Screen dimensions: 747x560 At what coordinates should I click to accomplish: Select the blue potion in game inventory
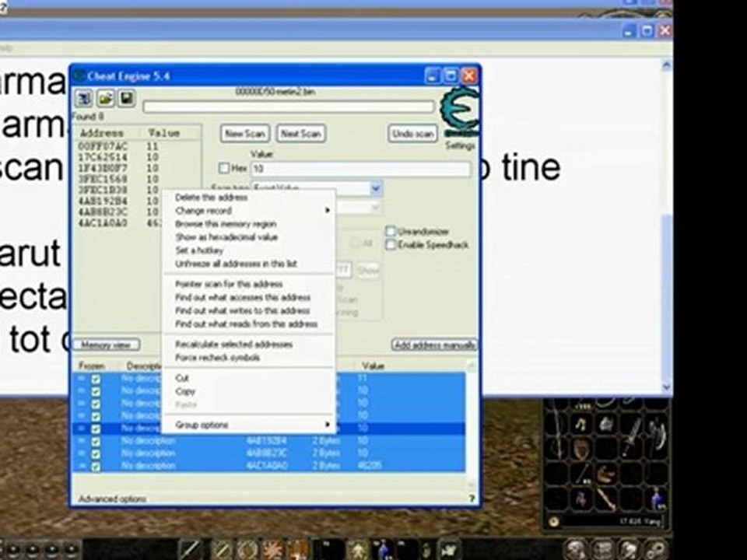658,499
